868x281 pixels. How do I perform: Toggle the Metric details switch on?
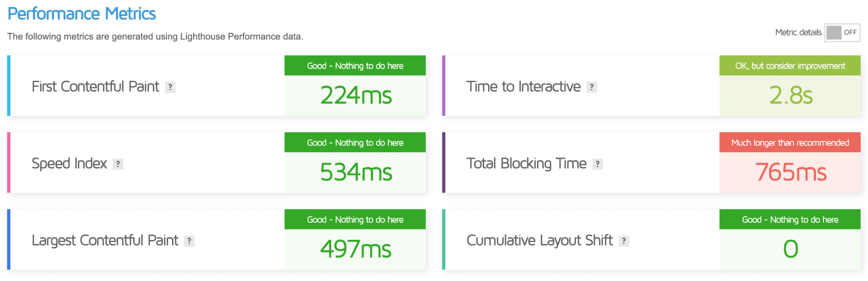click(842, 33)
